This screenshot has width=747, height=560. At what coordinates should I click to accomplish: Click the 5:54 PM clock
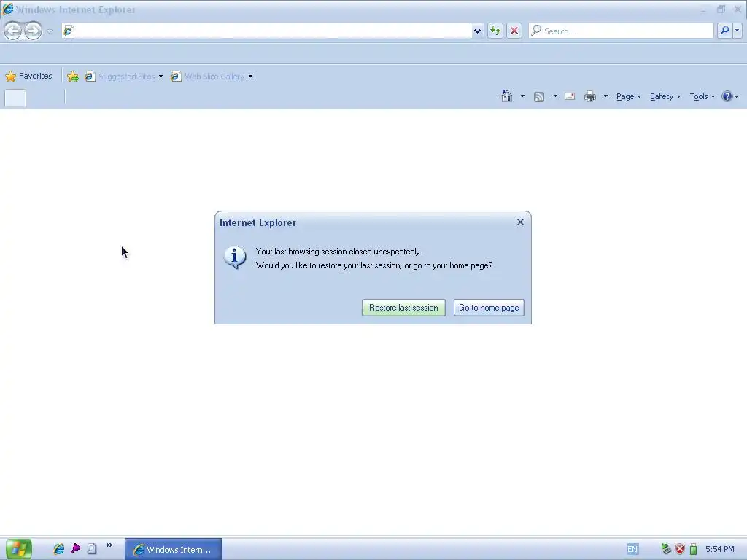[x=719, y=550]
